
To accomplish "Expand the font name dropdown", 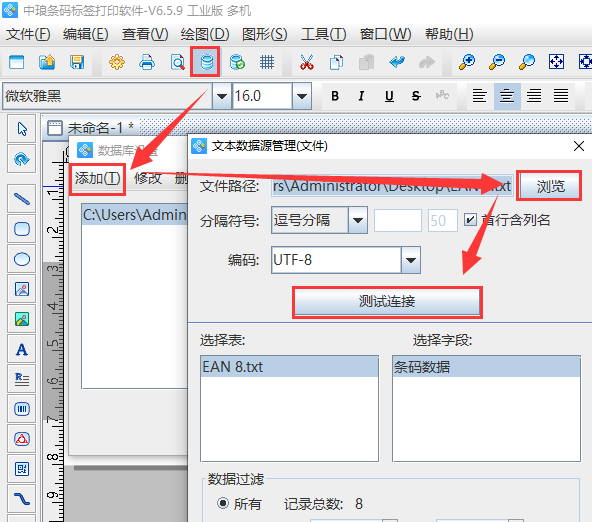I will click(222, 96).
